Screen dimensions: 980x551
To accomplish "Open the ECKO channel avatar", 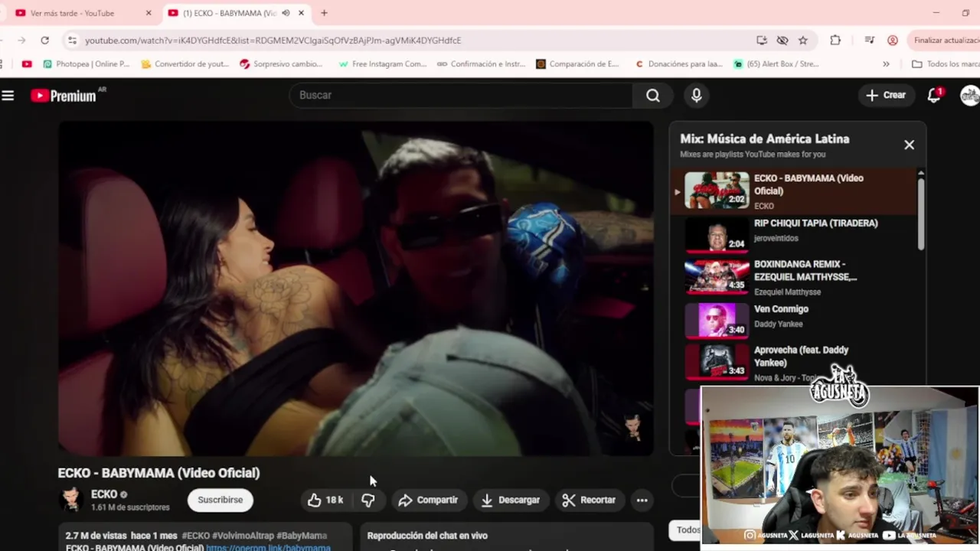I will coord(71,500).
